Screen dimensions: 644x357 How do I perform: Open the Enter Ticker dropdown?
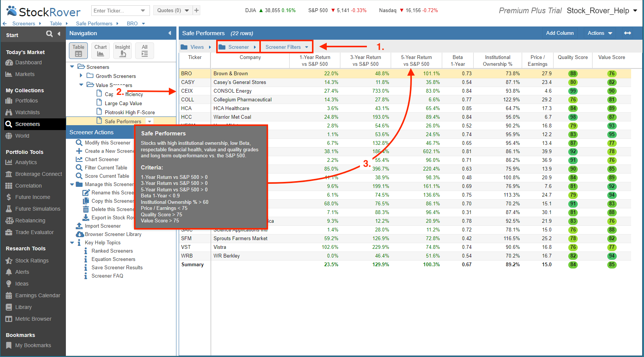tap(143, 11)
